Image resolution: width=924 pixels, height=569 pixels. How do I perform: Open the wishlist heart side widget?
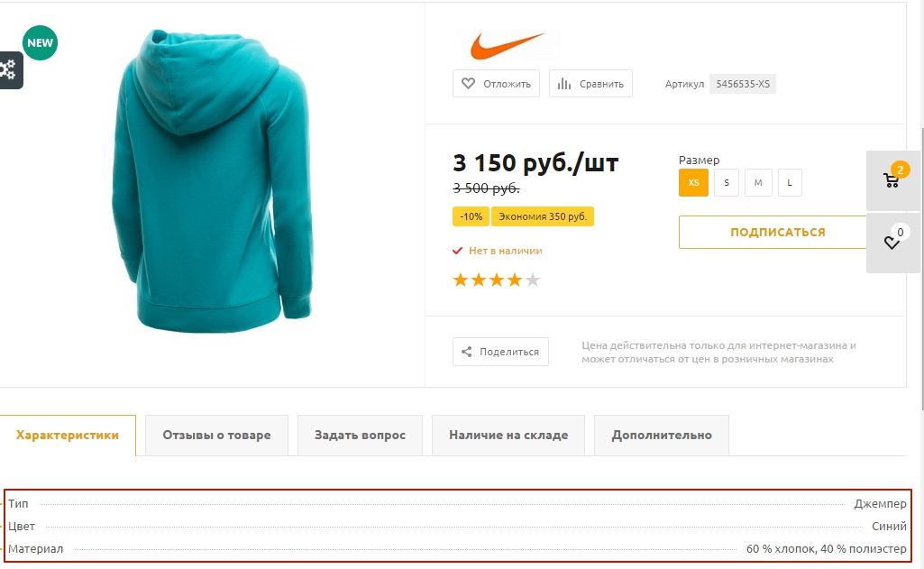pos(894,243)
